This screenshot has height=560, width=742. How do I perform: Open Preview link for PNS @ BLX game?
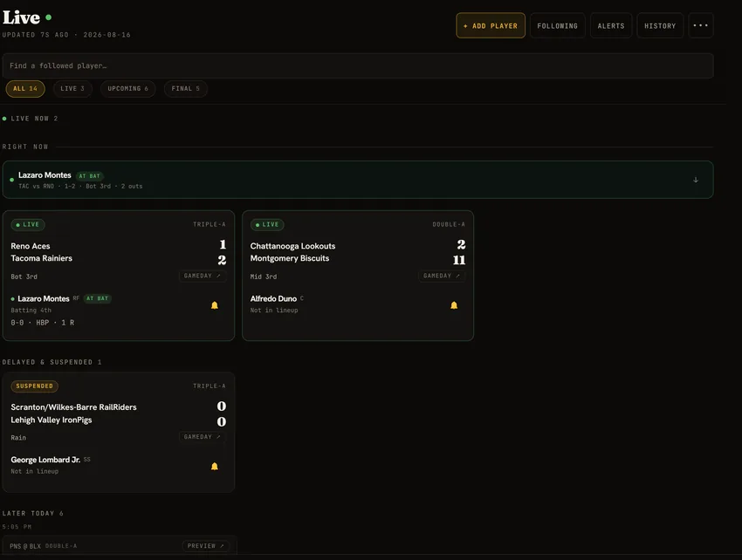click(x=205, y=546)
